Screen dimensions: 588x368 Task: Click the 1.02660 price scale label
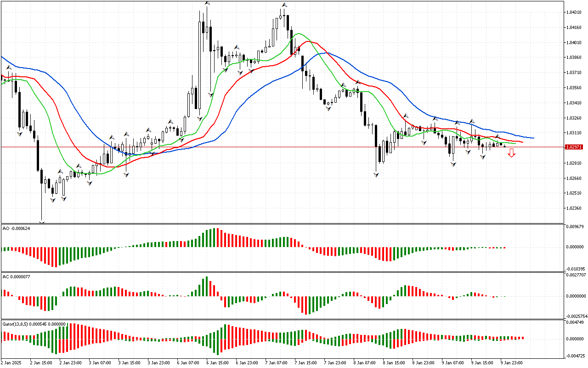pos(574,178)
